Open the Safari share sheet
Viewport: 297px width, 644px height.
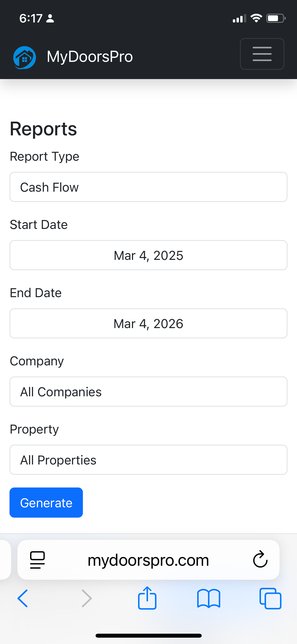point(147,598)
